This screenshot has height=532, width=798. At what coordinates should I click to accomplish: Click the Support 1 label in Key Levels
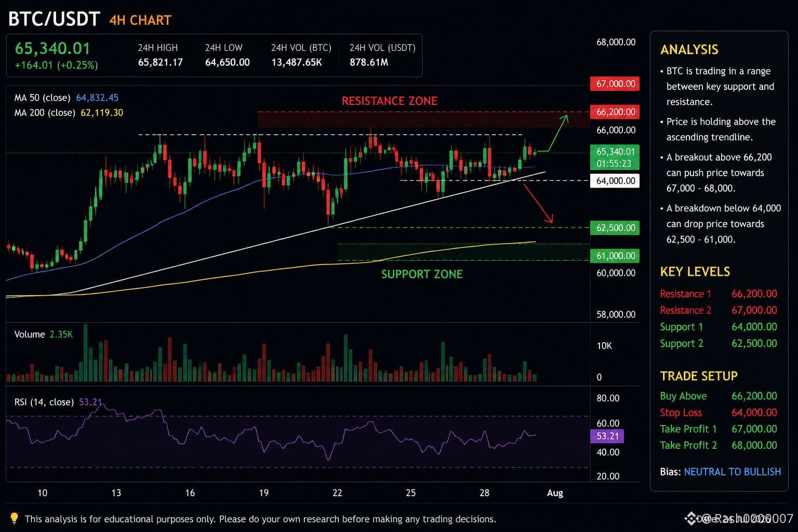tap(681, 327)
